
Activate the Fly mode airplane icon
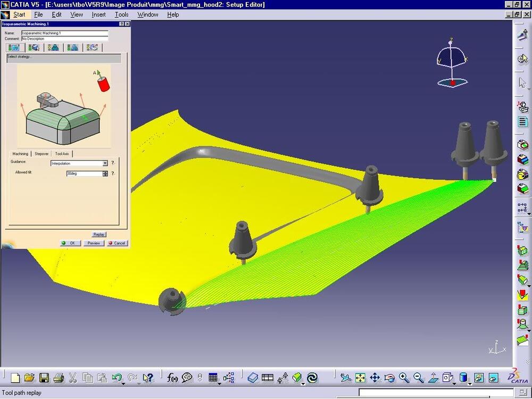[345, 378]
